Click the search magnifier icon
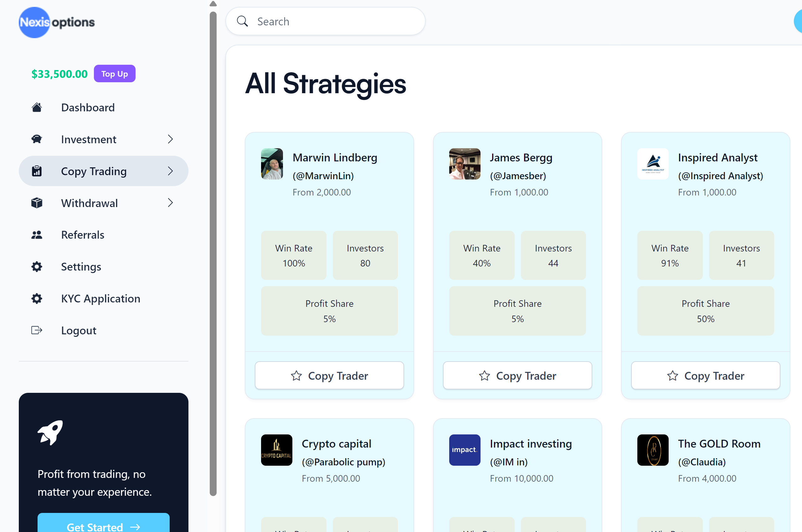Viewport: 802px width, 532px height. 242,21
